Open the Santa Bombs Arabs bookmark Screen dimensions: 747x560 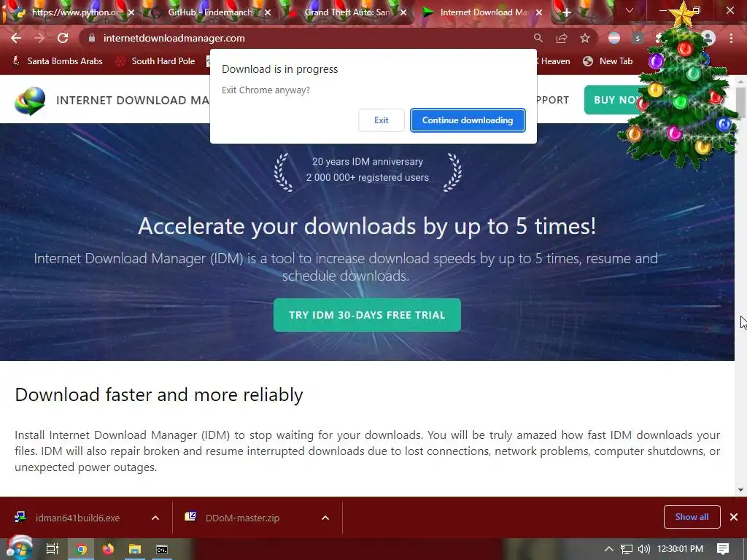(x=57, y=61)
